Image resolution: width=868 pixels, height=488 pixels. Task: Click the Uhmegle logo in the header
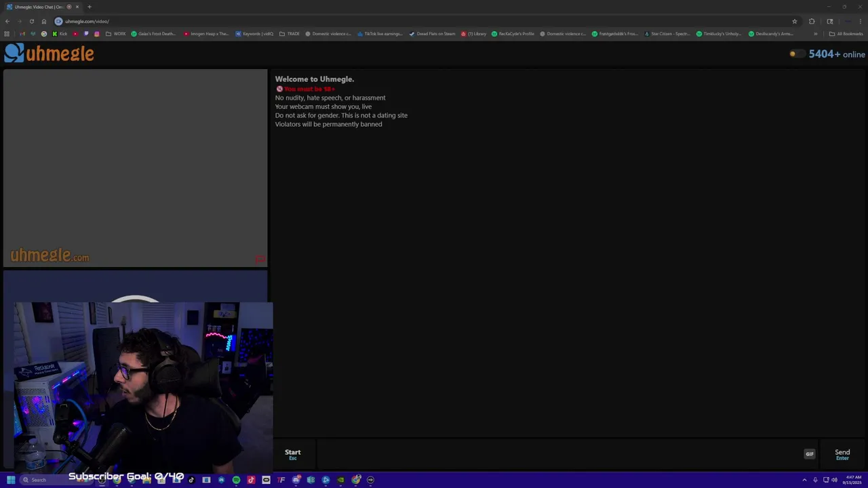pyautogui.click(x=49, y=54)
